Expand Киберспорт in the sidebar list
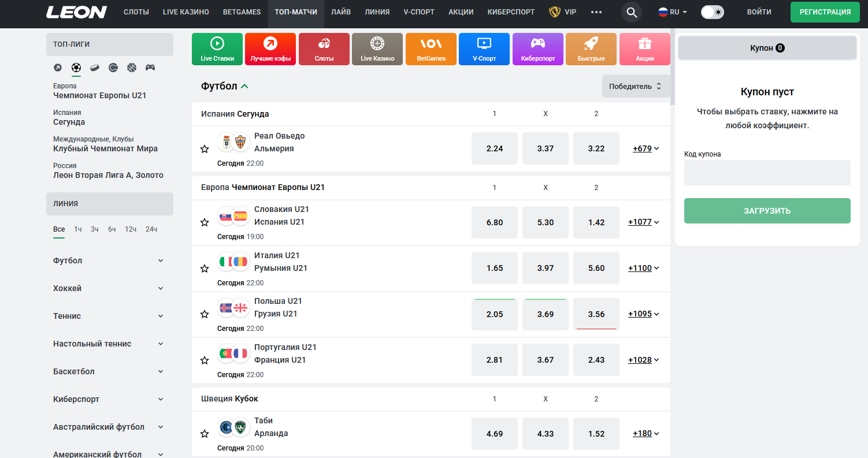868x458 pixels. click(x=109, y=399)
